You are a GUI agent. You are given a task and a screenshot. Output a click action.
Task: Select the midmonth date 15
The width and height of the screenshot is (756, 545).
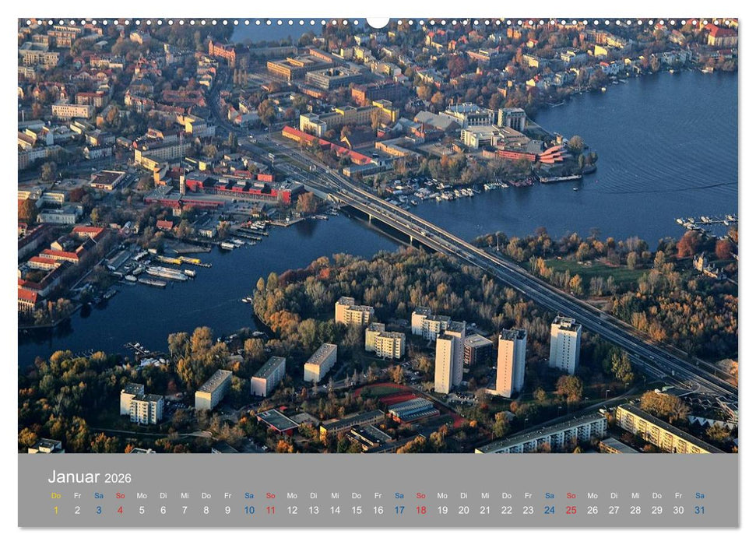pos(358,510)
